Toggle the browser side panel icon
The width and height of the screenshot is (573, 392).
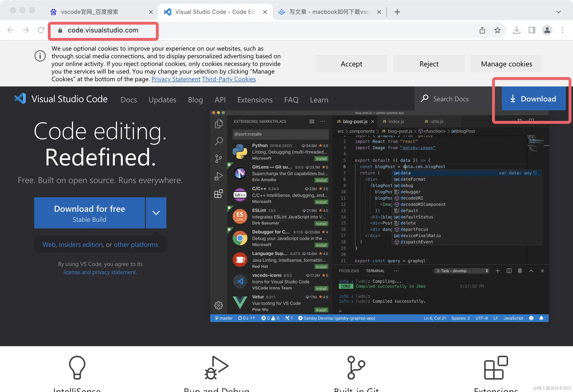[x=532, y=30]
